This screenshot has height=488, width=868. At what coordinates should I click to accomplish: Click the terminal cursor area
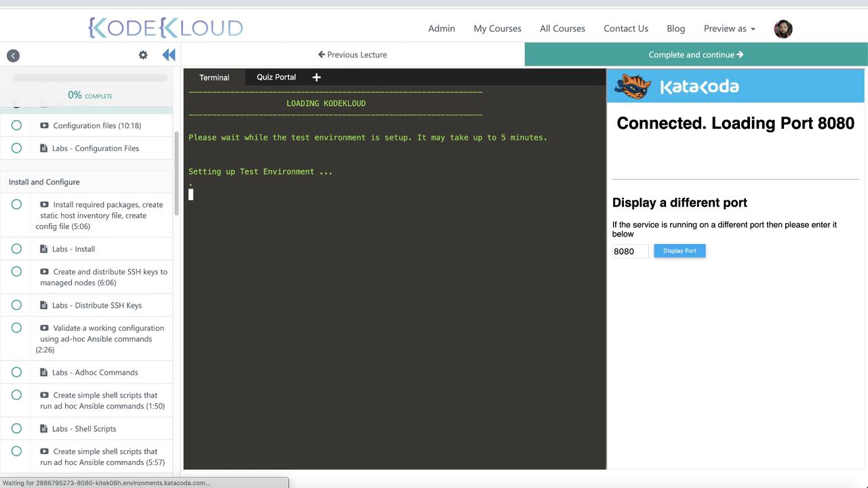click(x=191, y=195)
